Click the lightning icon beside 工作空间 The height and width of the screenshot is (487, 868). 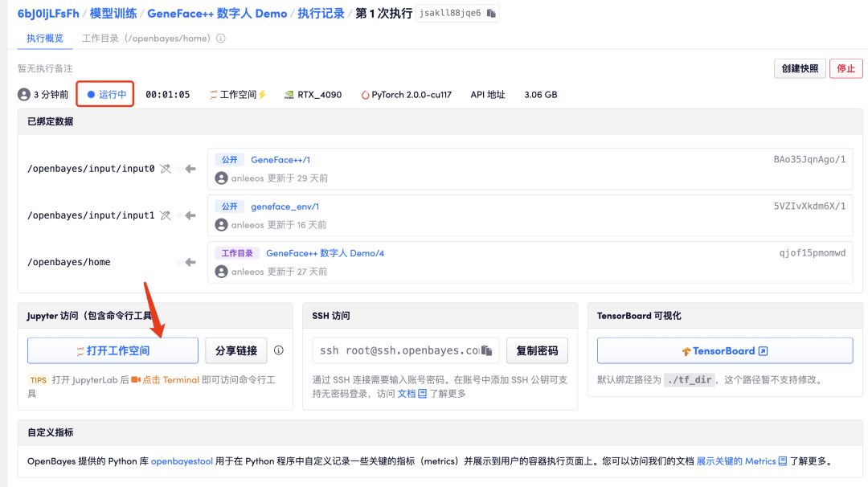coord(262,95)
